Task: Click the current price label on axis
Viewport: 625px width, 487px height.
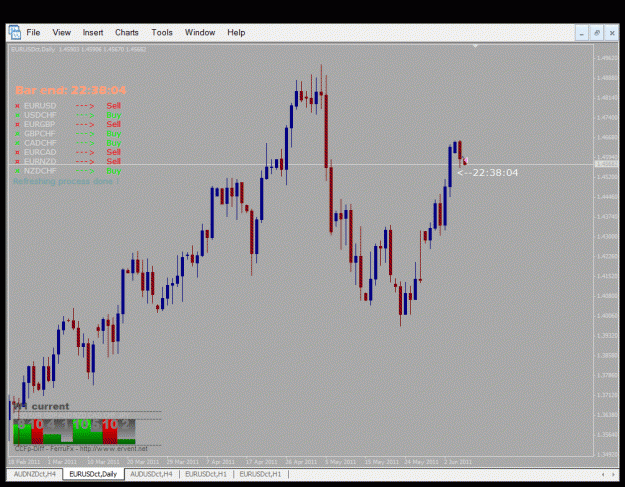Action: tap(605, 164)
